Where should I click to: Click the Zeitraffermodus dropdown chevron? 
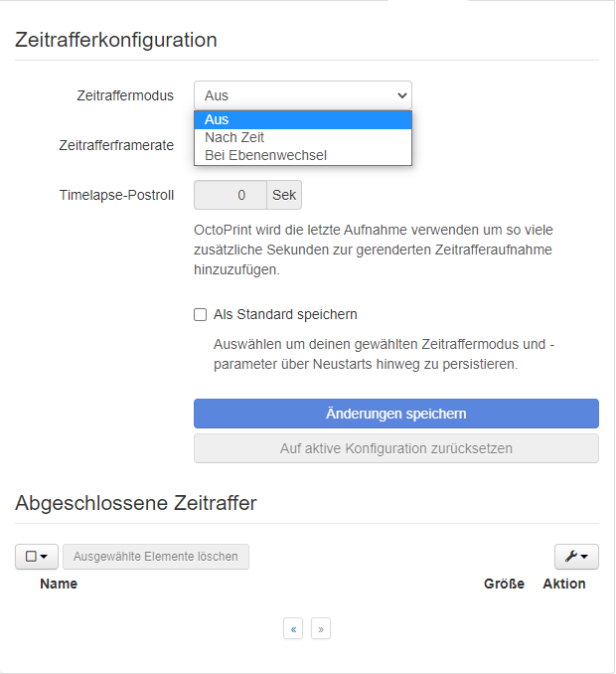tap(401, 95)
